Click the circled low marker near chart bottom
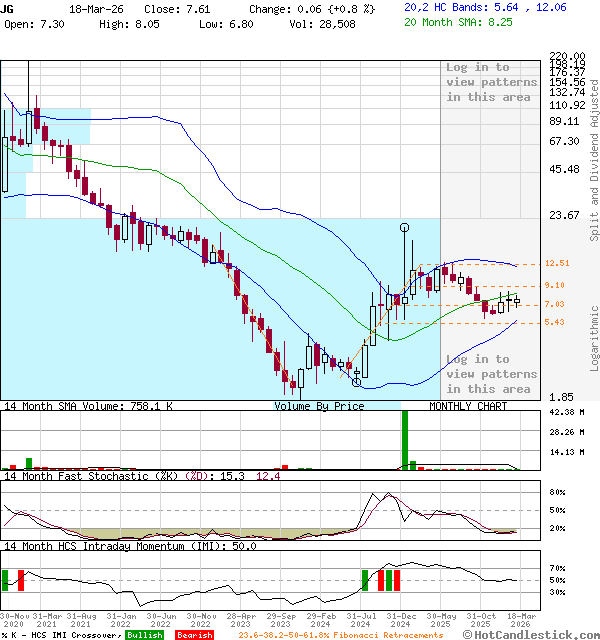600x640 pixels. tap(357, 381)
